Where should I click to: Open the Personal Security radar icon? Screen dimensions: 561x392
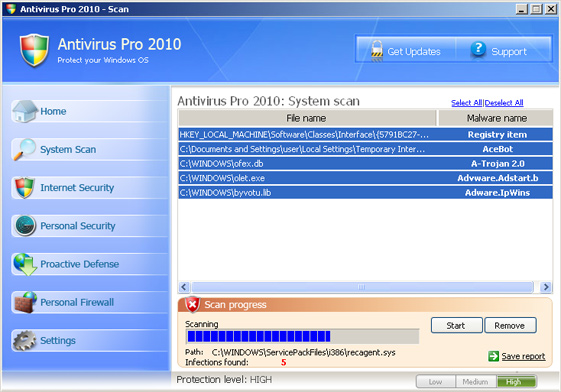[x=25, y=226]
